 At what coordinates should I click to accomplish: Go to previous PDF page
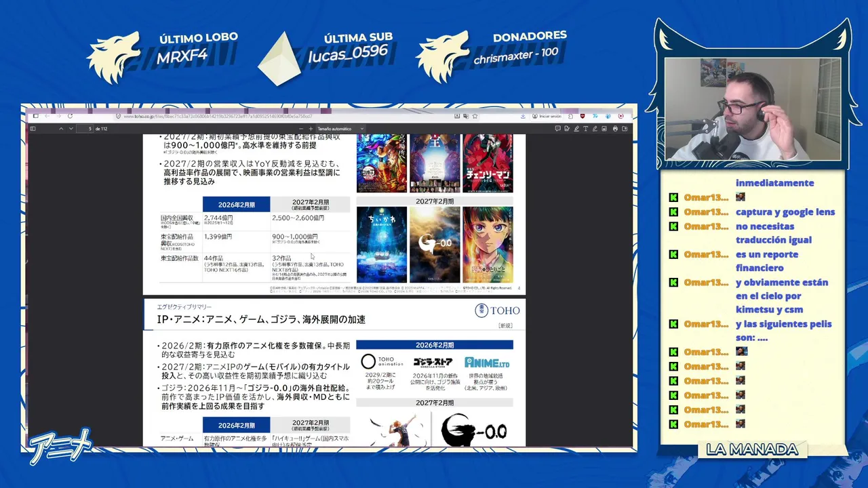tap(61, 129)
